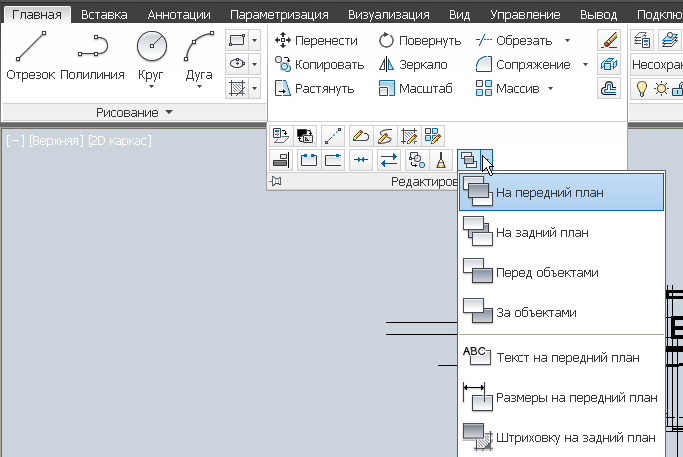Switch to the Вид tab
683x457 pixels.
(x=460, y=15)
